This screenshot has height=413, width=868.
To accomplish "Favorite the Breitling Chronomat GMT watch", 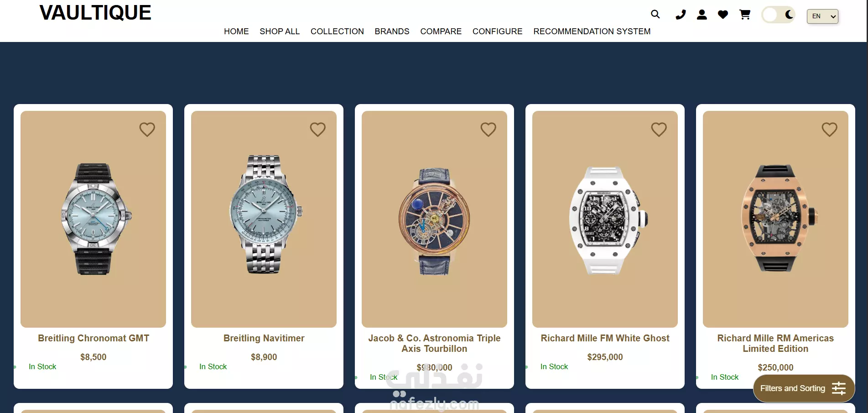I will [x=147, y=130].
